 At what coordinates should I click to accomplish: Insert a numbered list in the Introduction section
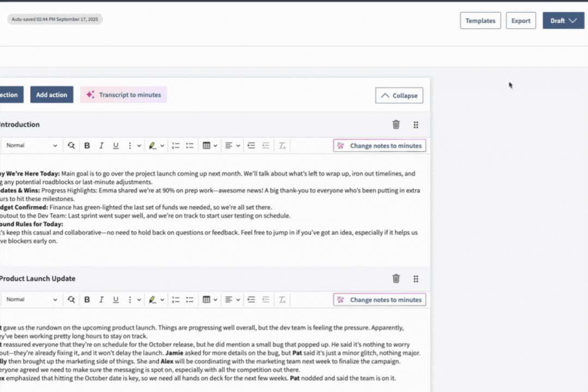175,145
